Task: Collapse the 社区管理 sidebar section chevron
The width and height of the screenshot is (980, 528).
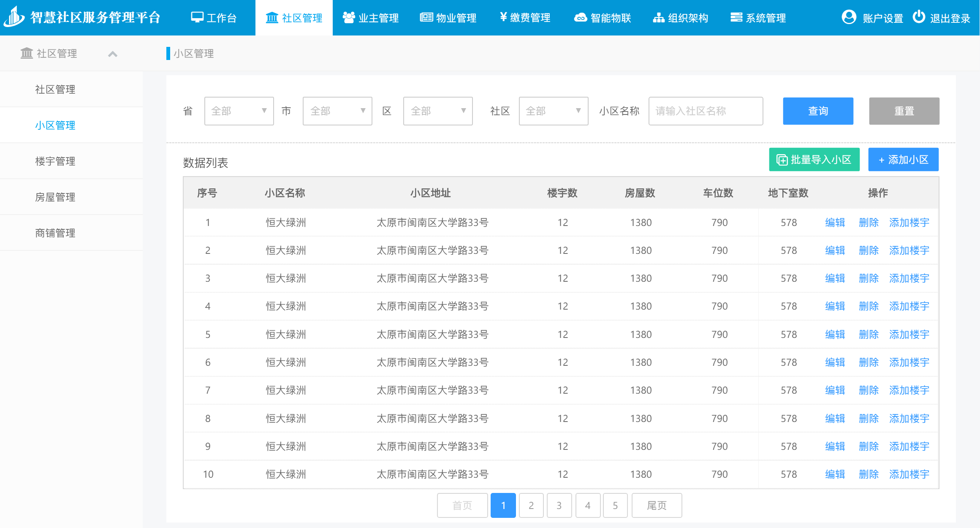Action: pos(113,54)
